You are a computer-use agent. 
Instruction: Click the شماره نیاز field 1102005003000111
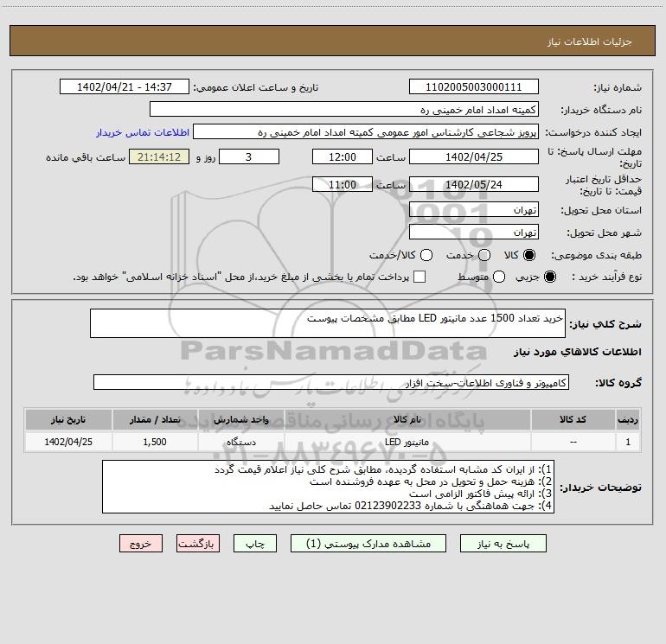tap(474, 86)
